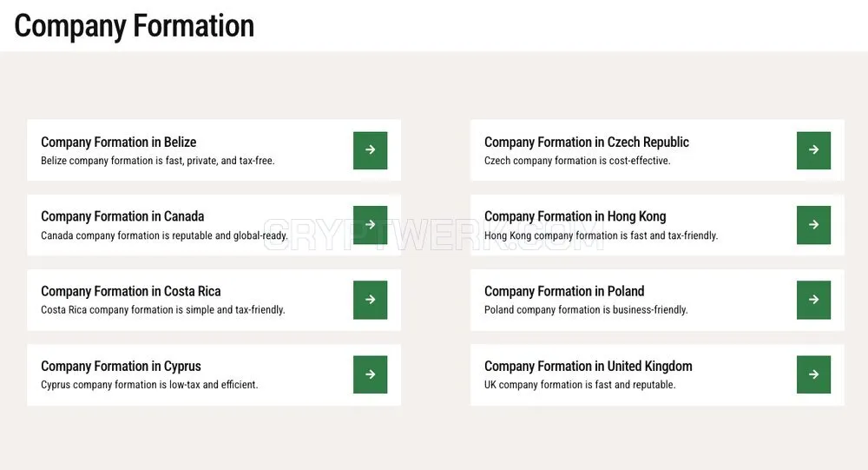Open Costa Rica card's green arrow button
The width and height of the screenshot is (868, 470).
tap(371, 300)
